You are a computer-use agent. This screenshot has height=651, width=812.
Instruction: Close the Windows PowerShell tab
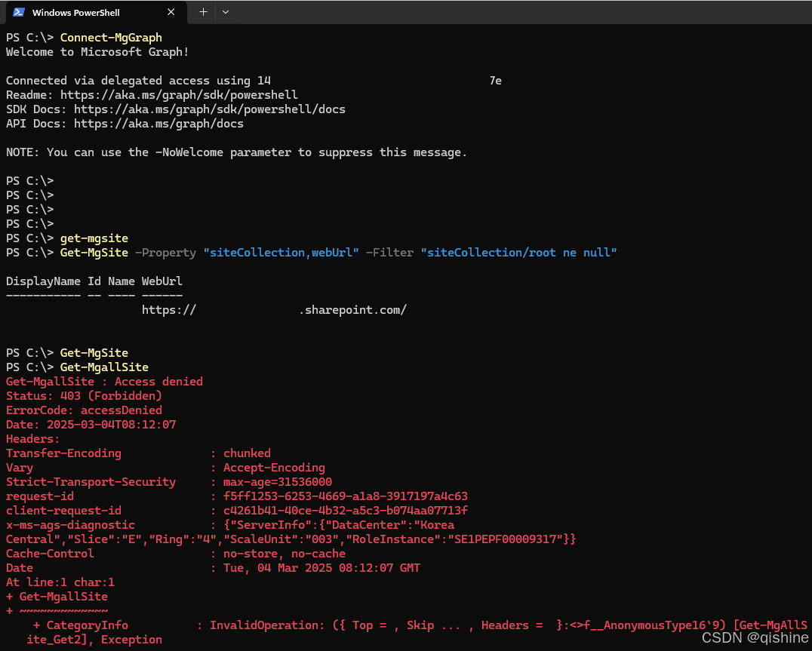(x=171, y=12)
